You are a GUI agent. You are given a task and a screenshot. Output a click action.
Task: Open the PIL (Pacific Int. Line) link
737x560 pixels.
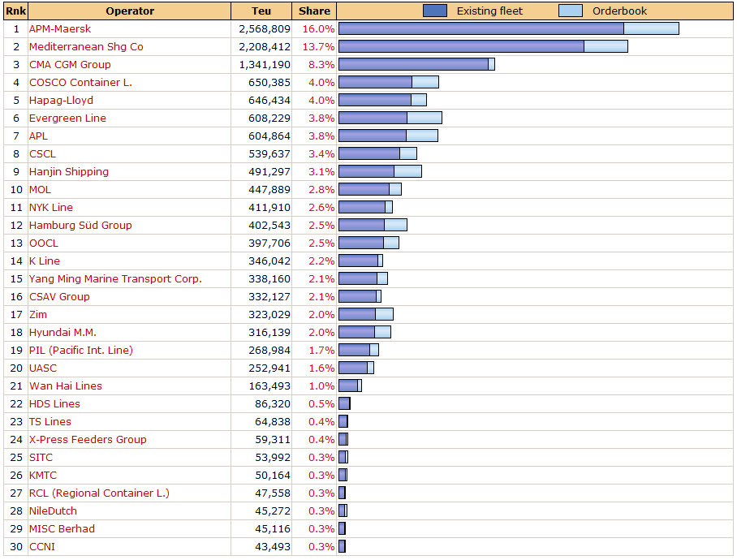point(81,351)
